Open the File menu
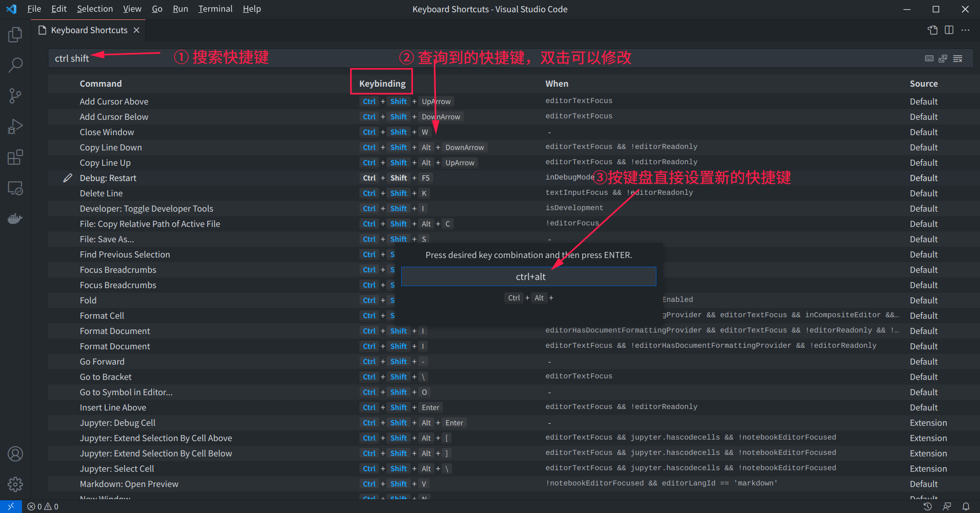 click(34, 9)
